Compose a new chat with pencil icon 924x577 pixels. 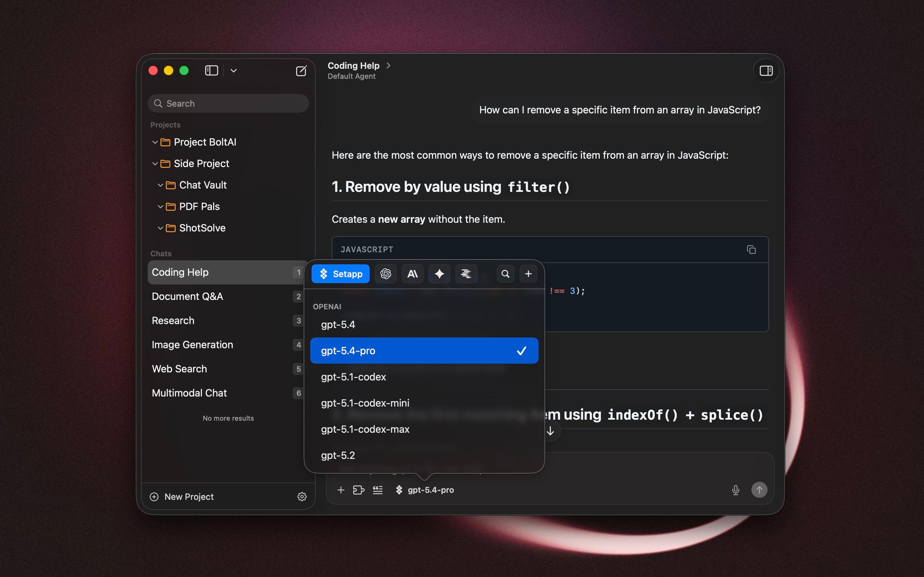point(301,70)
